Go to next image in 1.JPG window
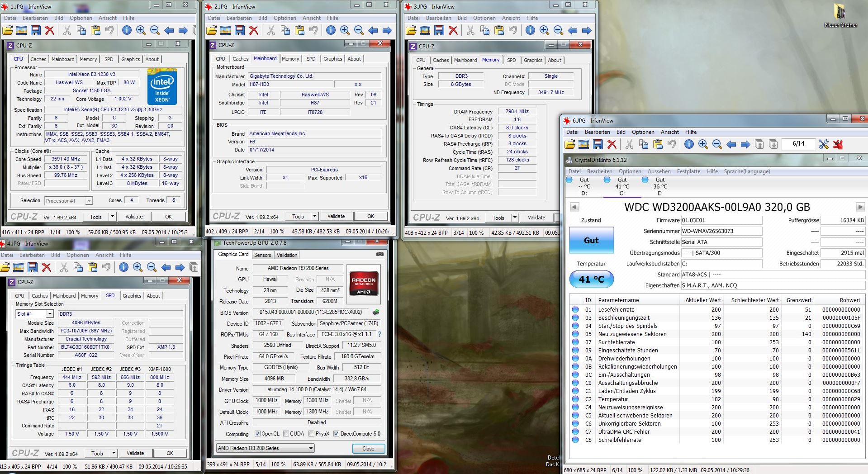 tap(183, 30)
